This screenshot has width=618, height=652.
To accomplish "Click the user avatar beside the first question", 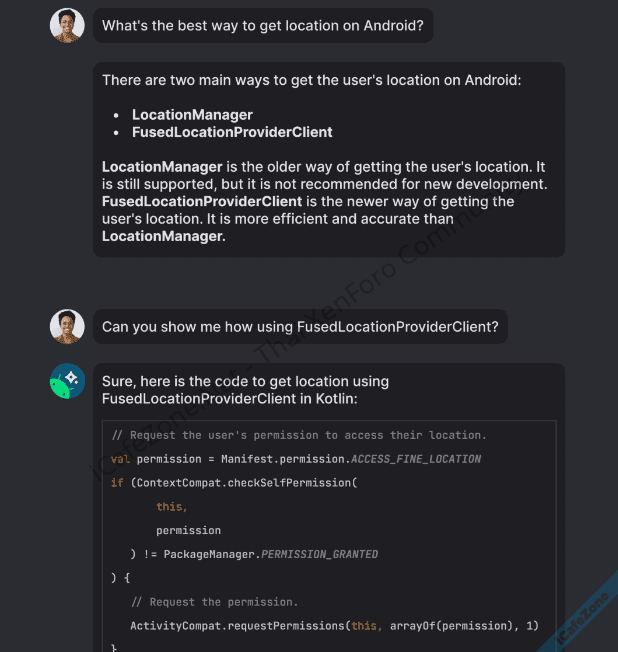I will [x=67, y=25].
